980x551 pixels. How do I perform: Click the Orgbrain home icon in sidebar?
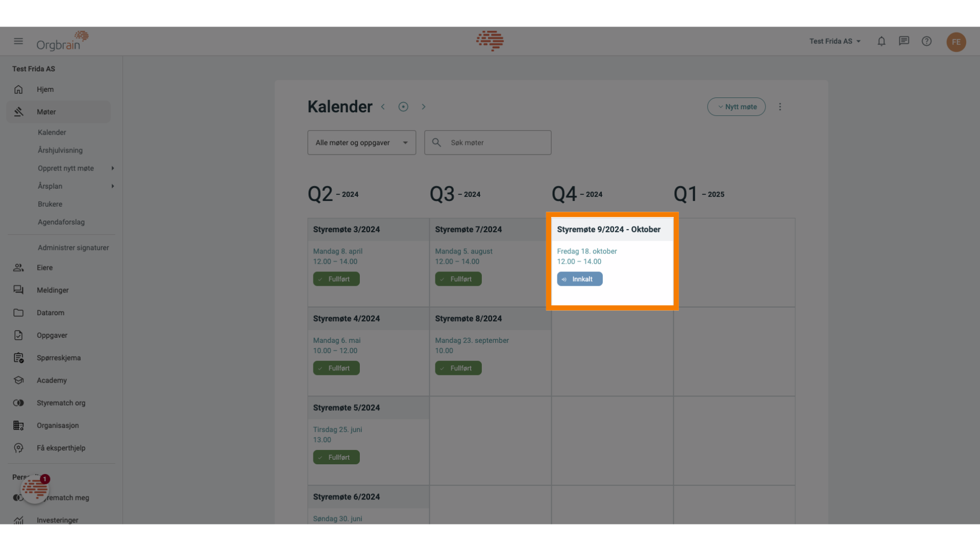click(x=18, y=89)
